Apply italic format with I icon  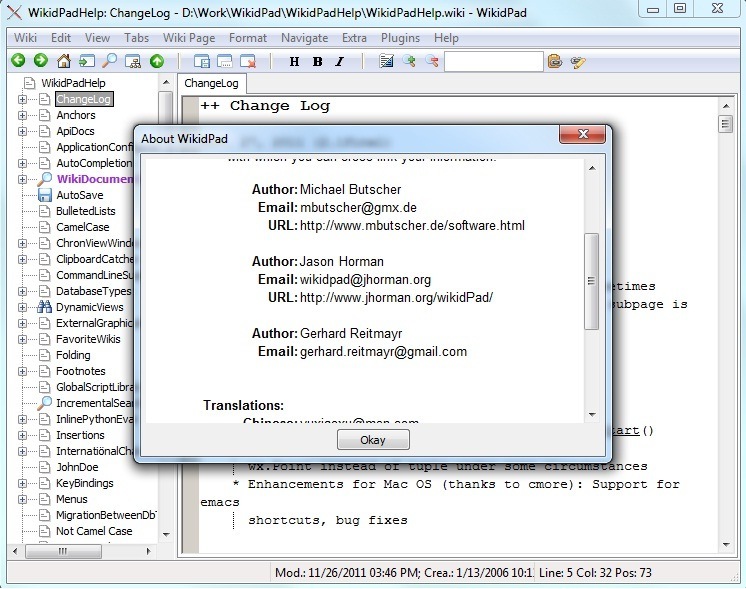[x=340, y=61]
